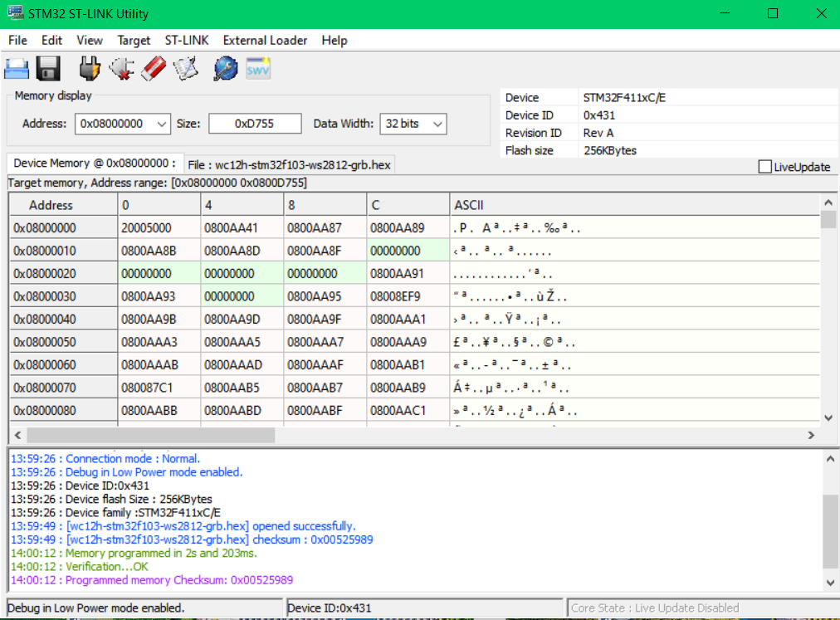Open the globe and wrench toolbar icon
The width and height of the screenshot is (840, 620).
tap(225, 69)
